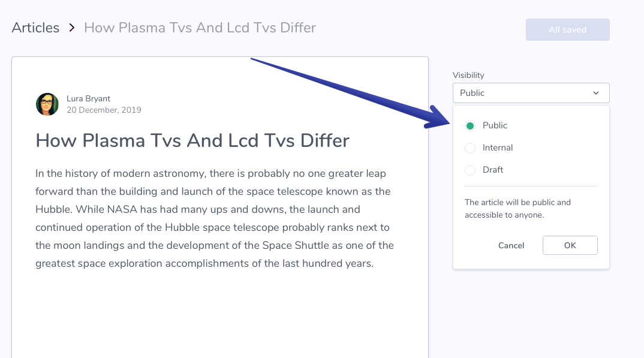This screenshot has width=644, height=358.
Task: Click the All saved button
Action: [x=568, y=29]
